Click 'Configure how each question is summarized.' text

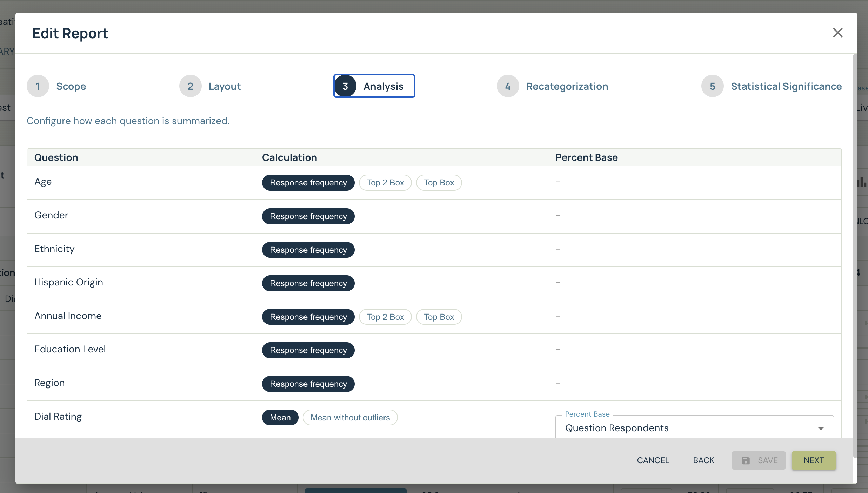click(128, 121)
